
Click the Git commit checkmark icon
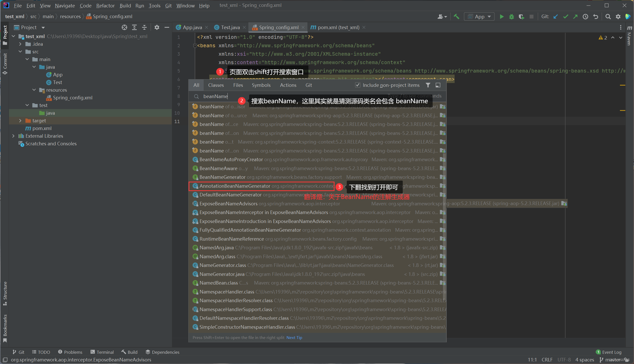566,17
